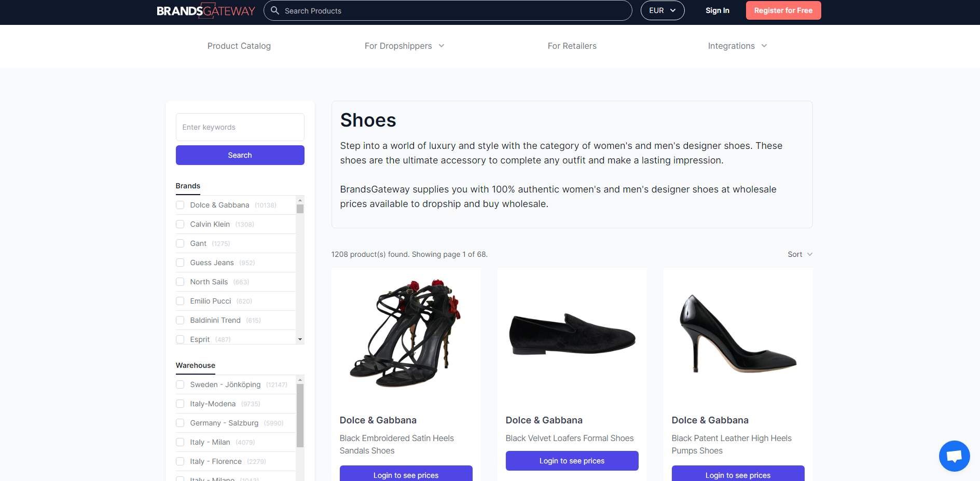Click Dolce & Gabbana above Patent Leather Pumps
The width and height of the screenshot is (980, 481).
[x=710, y=420]
